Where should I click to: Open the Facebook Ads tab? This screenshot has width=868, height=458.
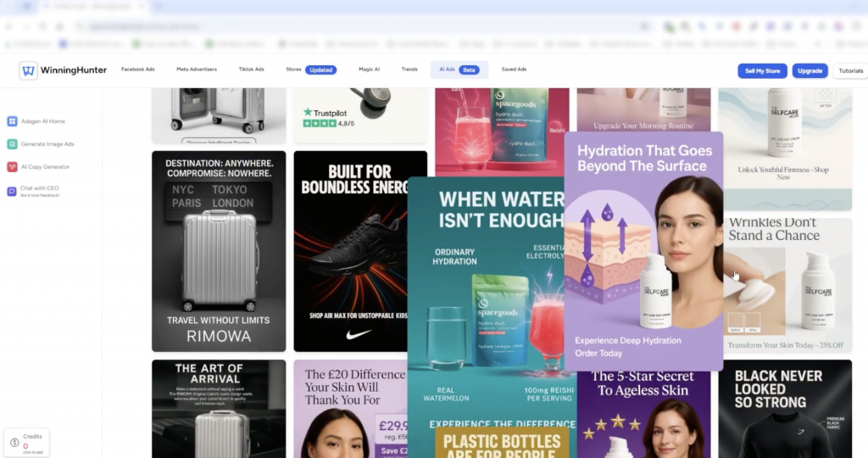coord(138,70)
